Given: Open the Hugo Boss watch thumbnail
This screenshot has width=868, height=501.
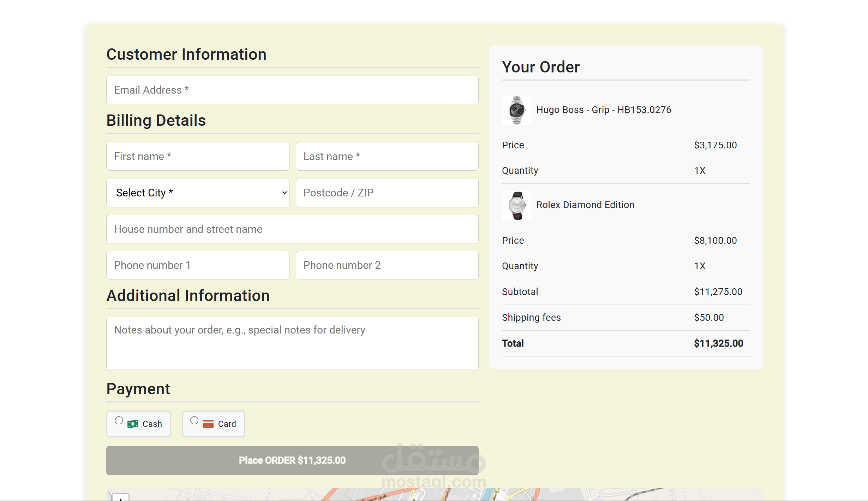Looking at the screenshot, I should [x=516, y=110].
